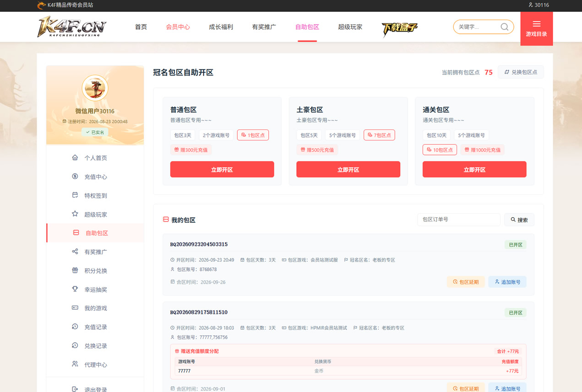Click the 包区10天 tag in 通关包区
This screenshot has width=582, height=392.
click(436, 135)
